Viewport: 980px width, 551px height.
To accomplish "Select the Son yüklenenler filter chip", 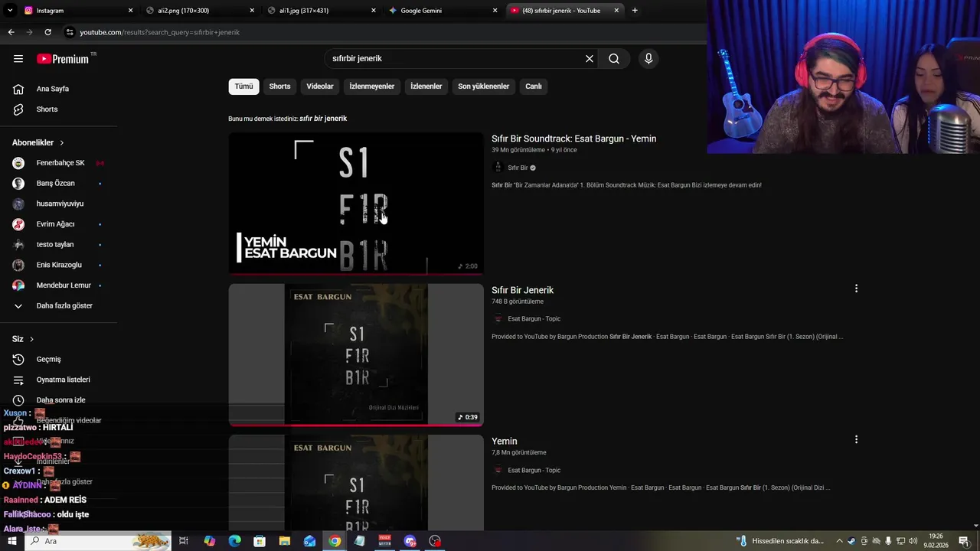I will pyautogui.click(x=483, y=86).
